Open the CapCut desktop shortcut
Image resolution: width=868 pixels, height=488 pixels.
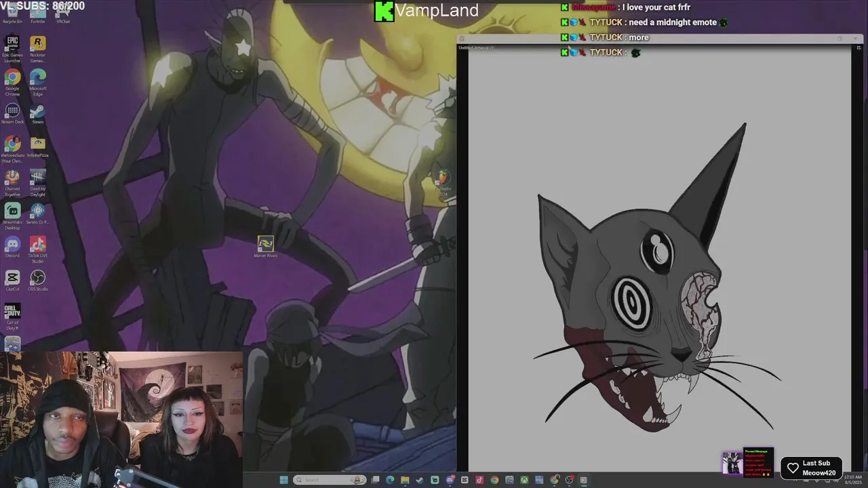coord(12,281)
